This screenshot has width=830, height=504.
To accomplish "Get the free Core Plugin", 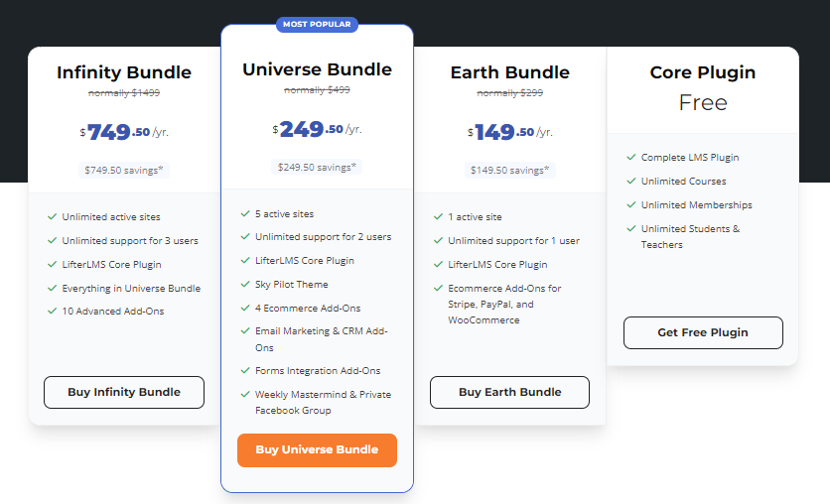I will click(x=703, y=332).
